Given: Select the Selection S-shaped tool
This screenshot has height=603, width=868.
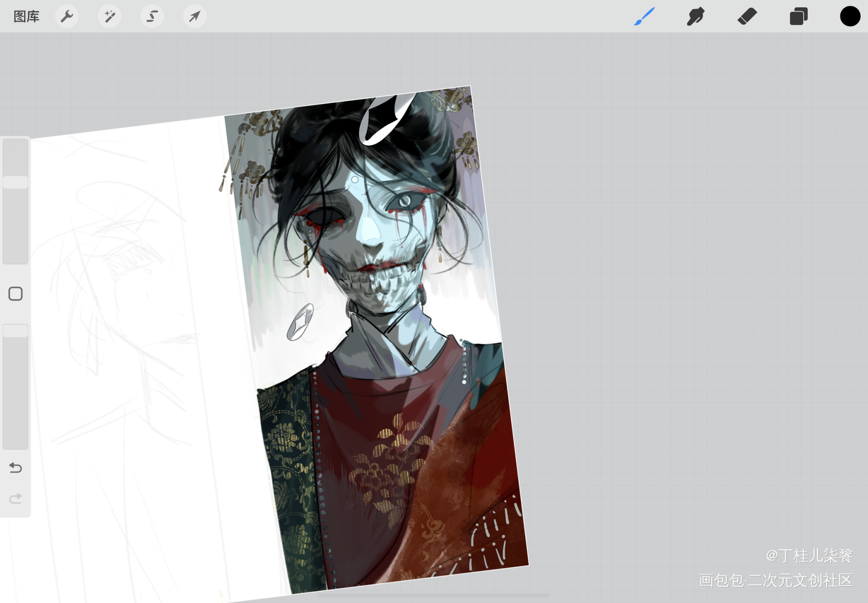Looking at the screenshot, I should 152,16.
